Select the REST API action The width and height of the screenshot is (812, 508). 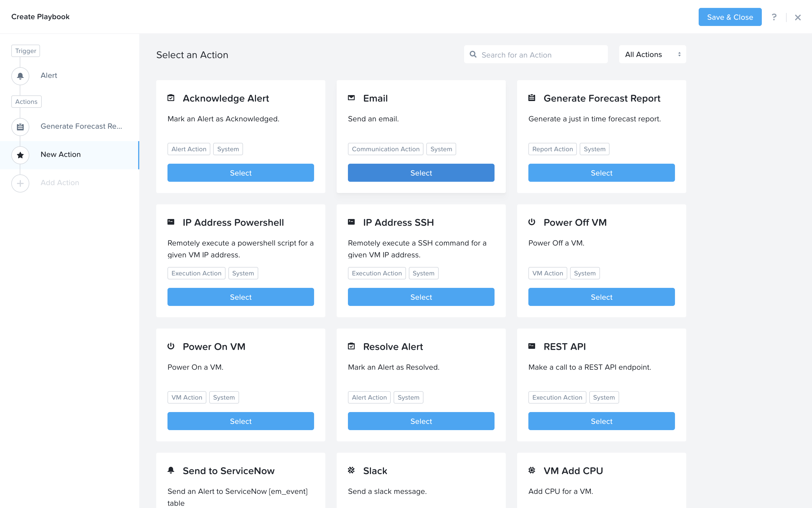(x=602, y=421)
